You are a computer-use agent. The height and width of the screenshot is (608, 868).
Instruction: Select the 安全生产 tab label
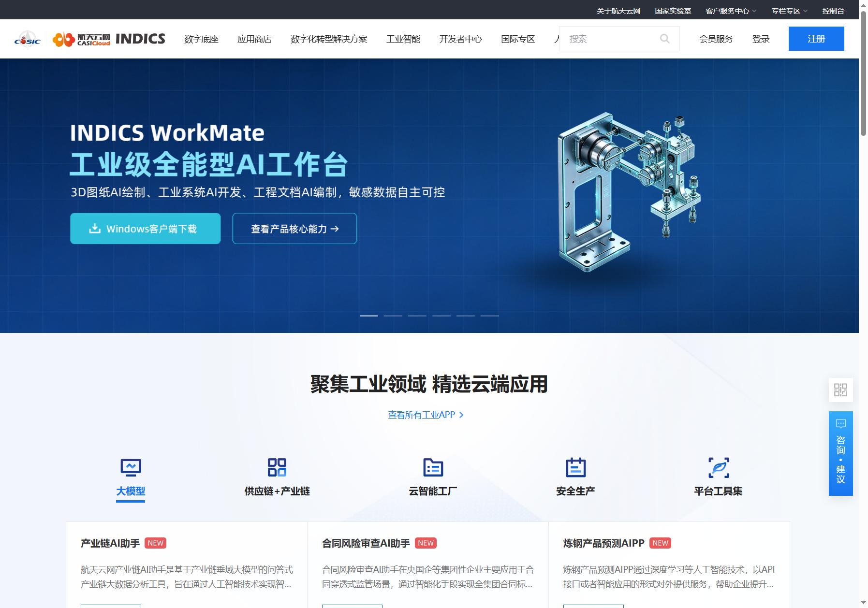(x=575, y=491)
